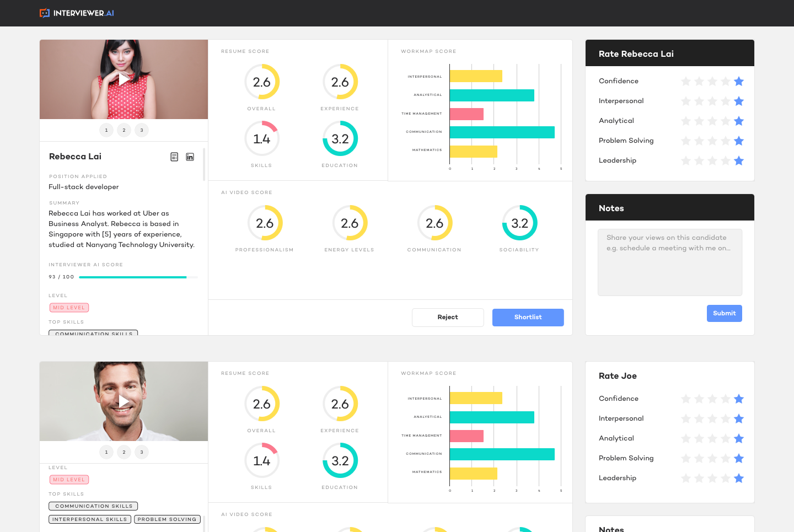This screenshot has width=794, height=532.
Task: Click Joe's Skills resume score gauge
Action: (262, 460)
